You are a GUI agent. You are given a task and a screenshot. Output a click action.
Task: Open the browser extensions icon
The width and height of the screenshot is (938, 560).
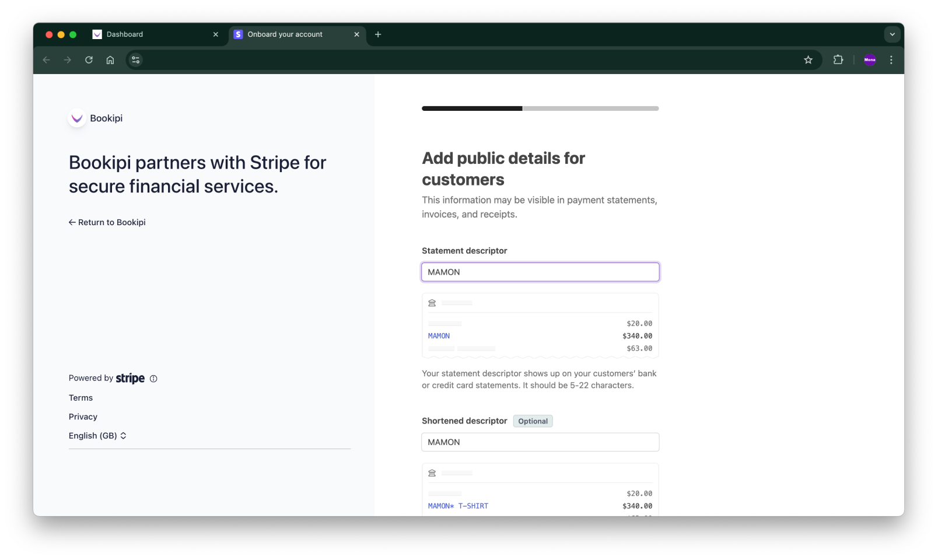838,60
